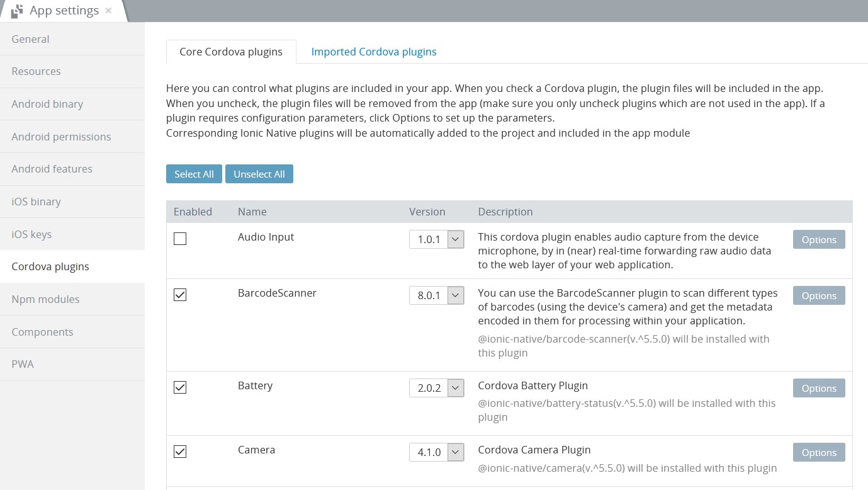Open Resources settings section

point(72,71)
